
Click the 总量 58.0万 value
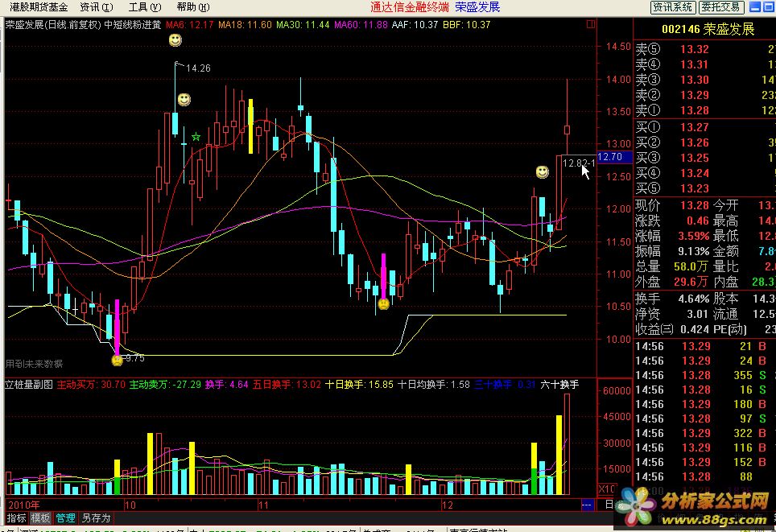tap(691, 266)
